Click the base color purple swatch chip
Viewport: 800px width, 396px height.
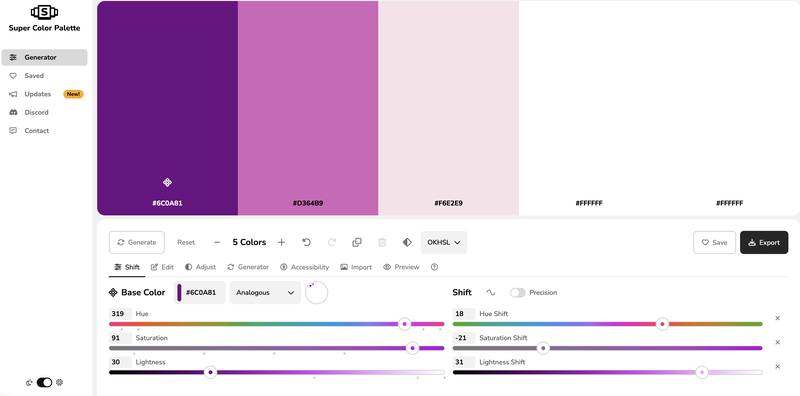179,292
